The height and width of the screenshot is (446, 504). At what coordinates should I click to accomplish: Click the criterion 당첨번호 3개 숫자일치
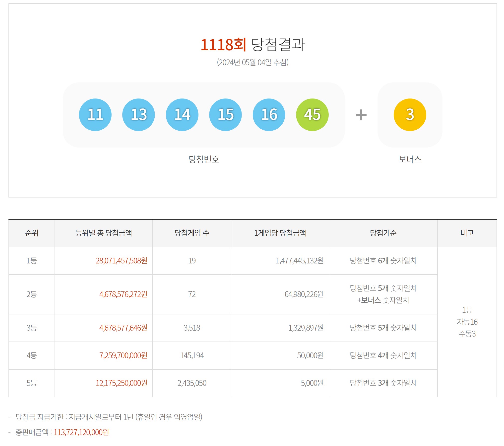coord(383,383)
